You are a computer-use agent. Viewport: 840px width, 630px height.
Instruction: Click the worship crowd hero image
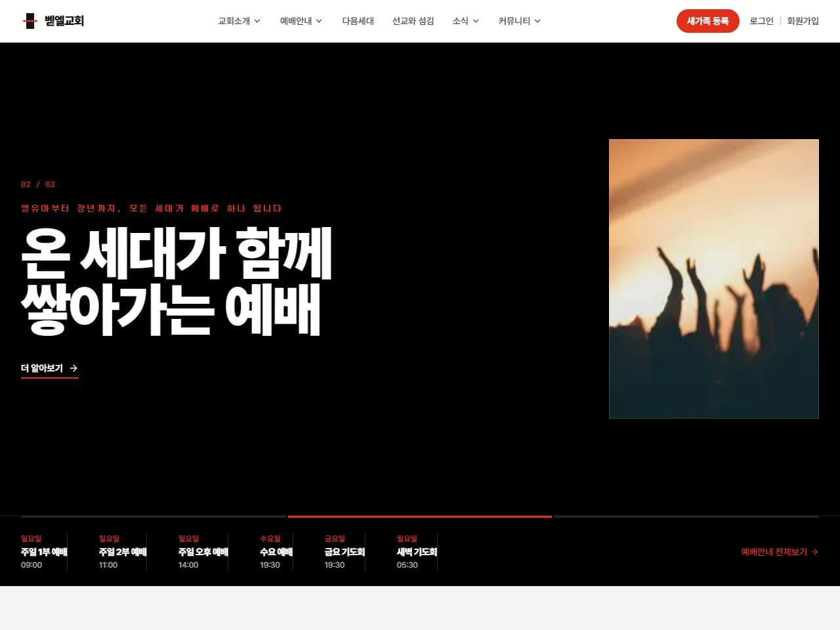coord(713,278)
